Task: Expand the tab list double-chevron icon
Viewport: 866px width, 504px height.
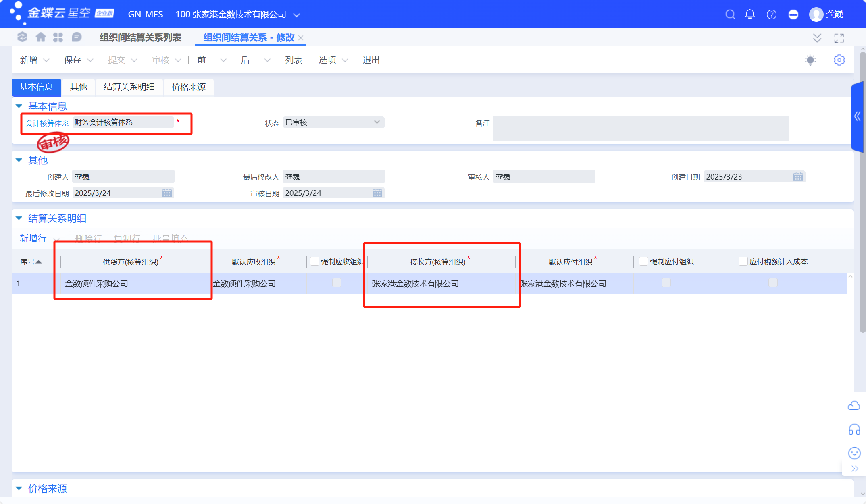Action: (x=817, y=38)
